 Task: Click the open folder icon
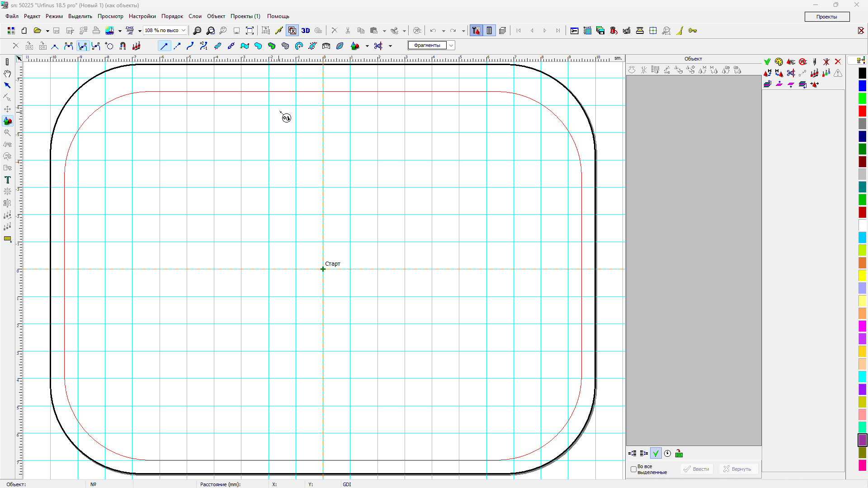38,31
